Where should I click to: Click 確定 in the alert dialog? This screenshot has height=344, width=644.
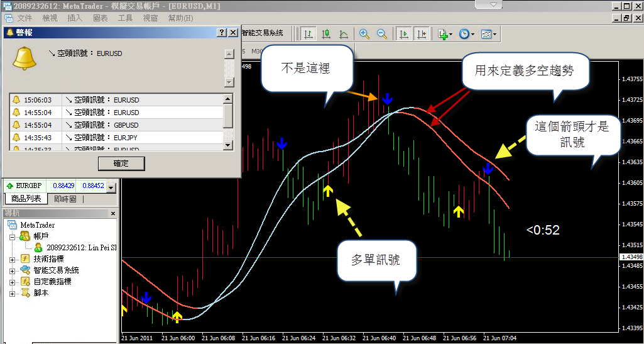(x=121, y=164)
